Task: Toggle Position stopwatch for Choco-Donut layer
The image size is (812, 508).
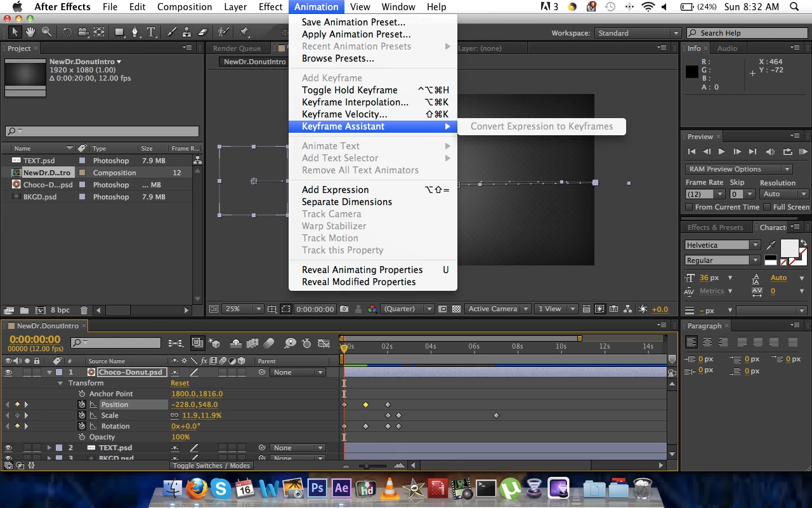Action: (x=82, y=404)
